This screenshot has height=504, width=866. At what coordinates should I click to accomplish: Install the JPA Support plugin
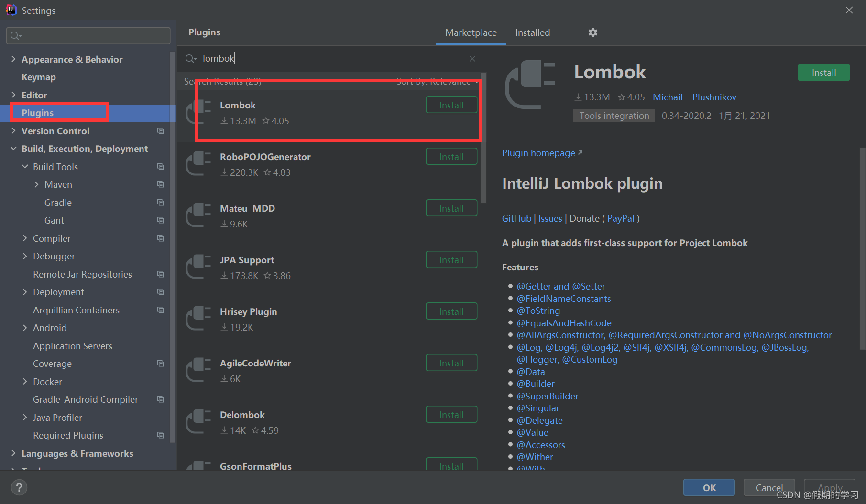[x=451, y=260]
